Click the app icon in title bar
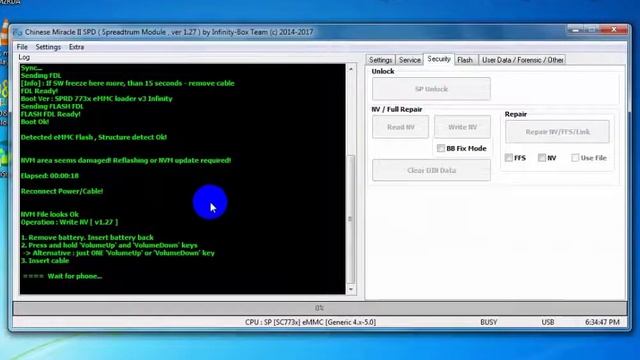This screenshot has height=360, width=640. [x=17, y=32]
